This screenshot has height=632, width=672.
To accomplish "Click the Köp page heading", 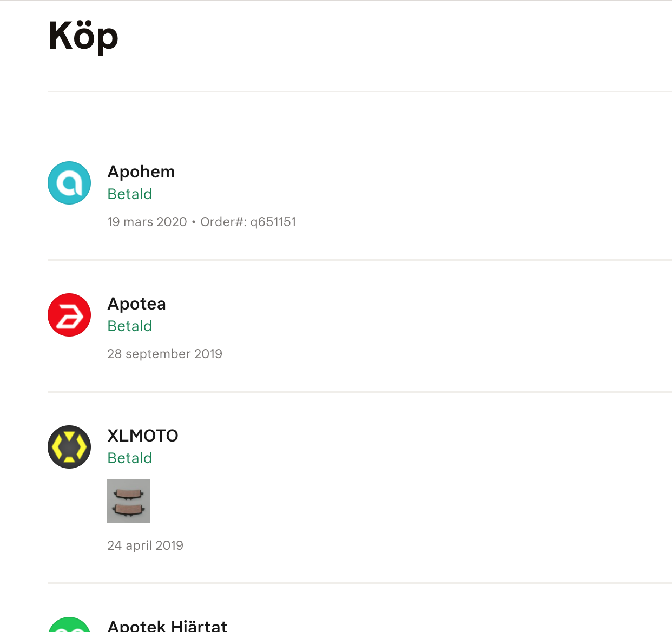I will click(x=83, y=36).
